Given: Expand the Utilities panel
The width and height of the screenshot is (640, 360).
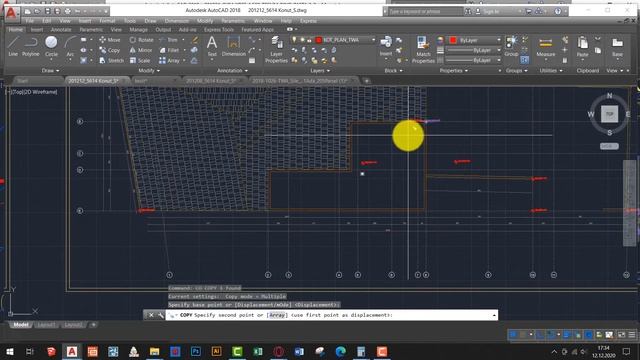Looking at the screenshot, I should point(551,71).
